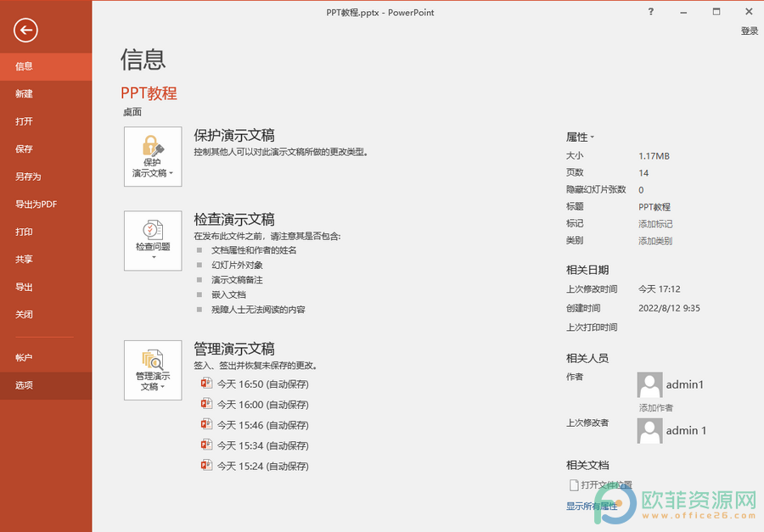Click the 登录 sign-in link

click(x=750, y=31)
